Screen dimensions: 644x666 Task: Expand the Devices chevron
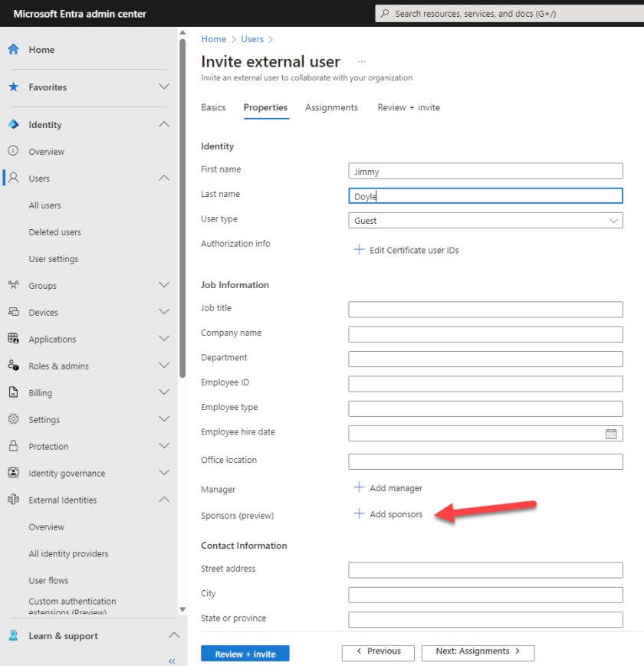coord(164,311)
